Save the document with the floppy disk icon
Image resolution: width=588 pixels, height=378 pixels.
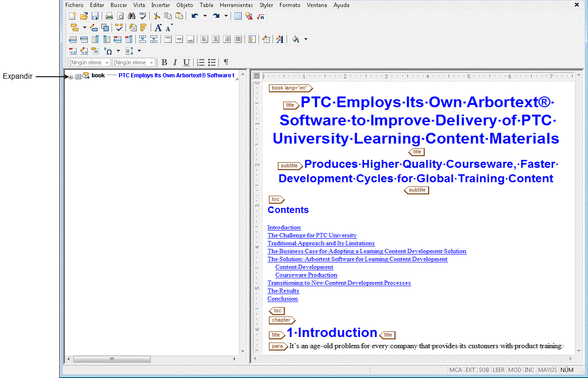95,16
